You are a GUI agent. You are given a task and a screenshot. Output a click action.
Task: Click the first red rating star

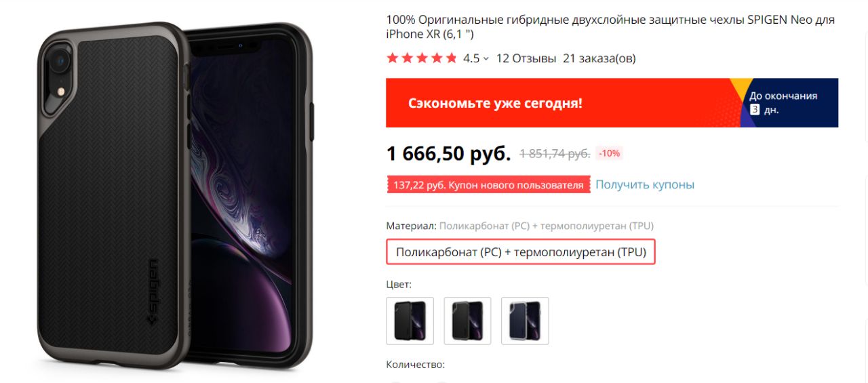click(392, 58)
